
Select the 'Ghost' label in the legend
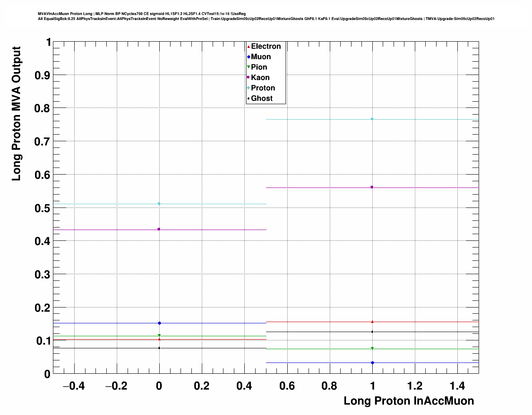[x=261, y=98]
